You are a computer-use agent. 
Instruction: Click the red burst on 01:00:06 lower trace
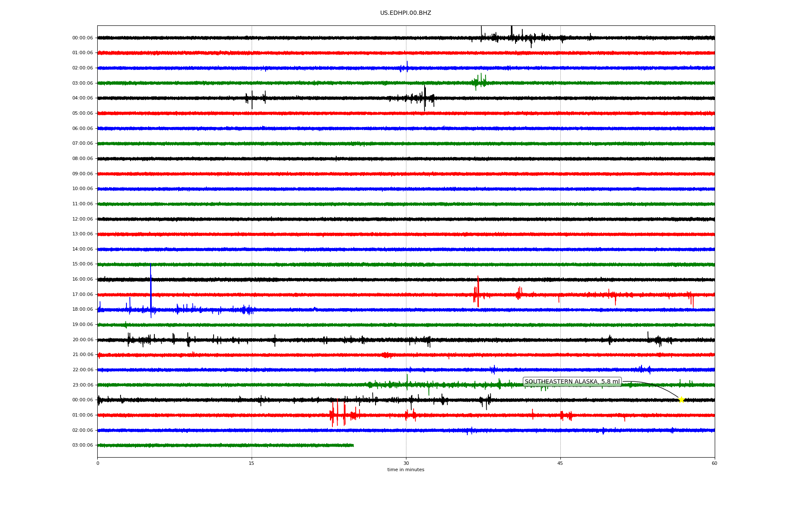coord(337,414)
